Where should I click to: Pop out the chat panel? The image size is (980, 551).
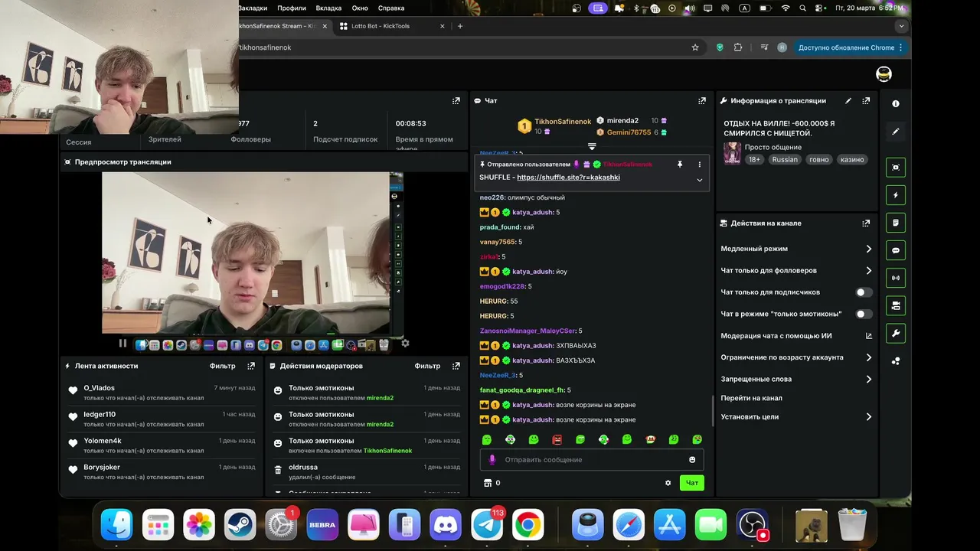coord(702,100)
